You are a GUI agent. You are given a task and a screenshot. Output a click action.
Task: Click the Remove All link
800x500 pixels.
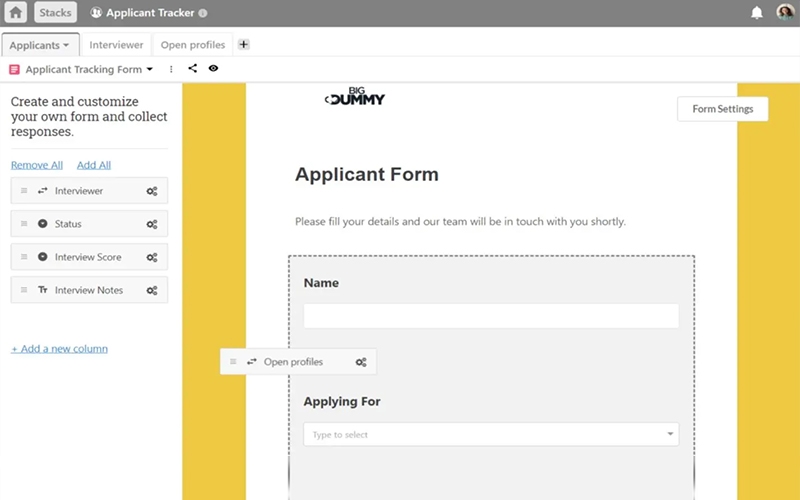[x=37, y=165]
